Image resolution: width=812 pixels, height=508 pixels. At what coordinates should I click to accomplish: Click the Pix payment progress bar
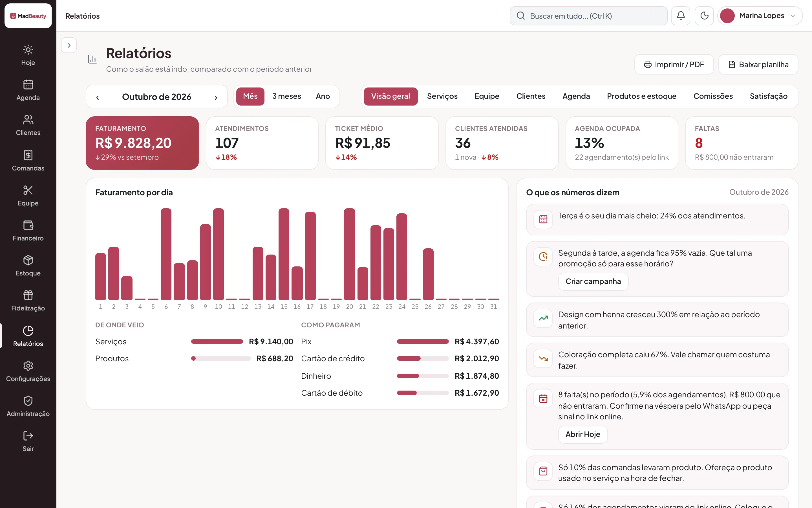pos(423,342)
